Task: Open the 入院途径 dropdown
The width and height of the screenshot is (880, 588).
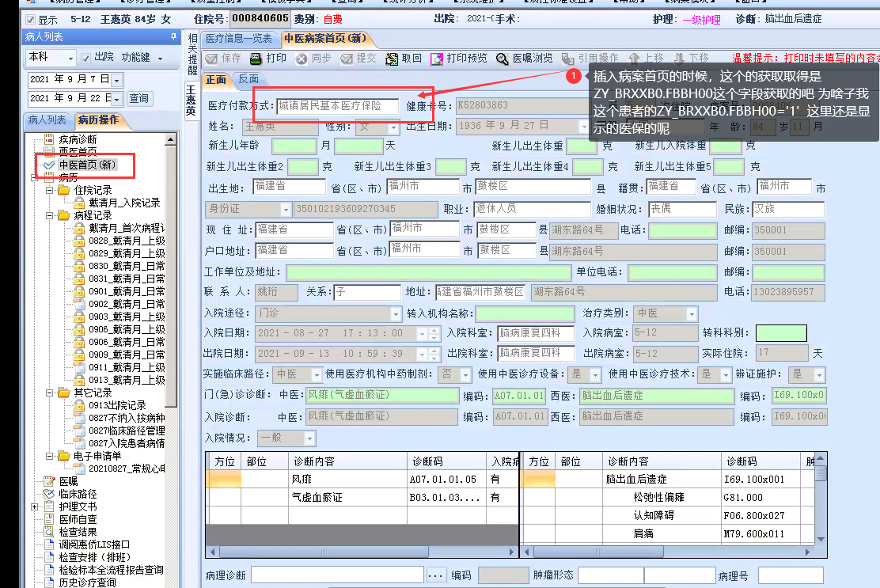Action: coord(396,313)
